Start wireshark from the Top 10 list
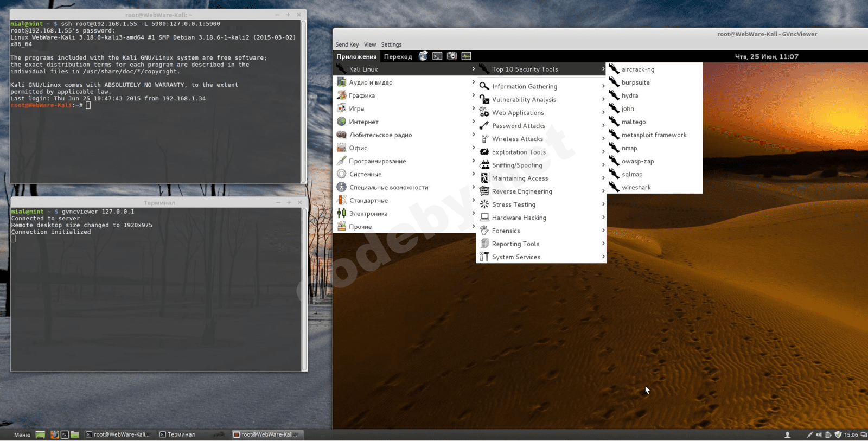 655,187
